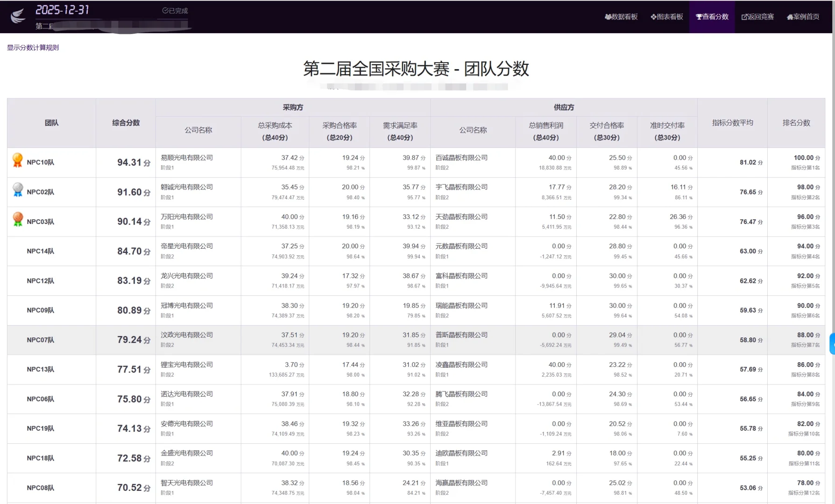Screen dimensions: 835x504
Task: Click the 团队 column header
Action: click(51, 123)
